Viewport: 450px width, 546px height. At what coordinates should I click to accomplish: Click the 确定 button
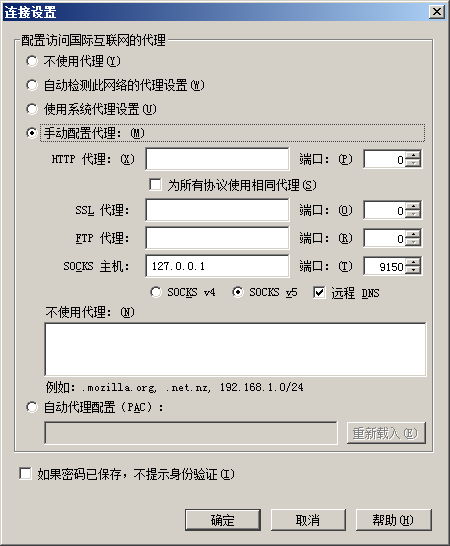pos(223,520)
